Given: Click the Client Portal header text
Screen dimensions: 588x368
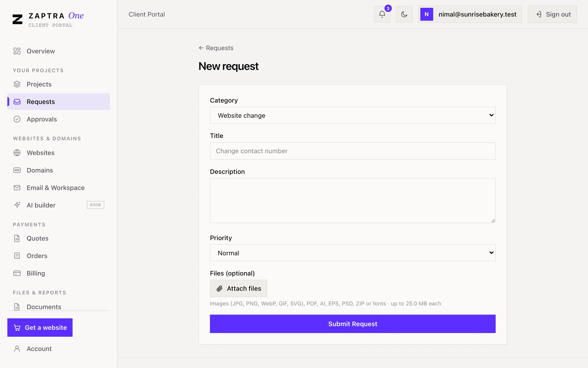Looking at the screenshot, I should click(x=147, y=14).
